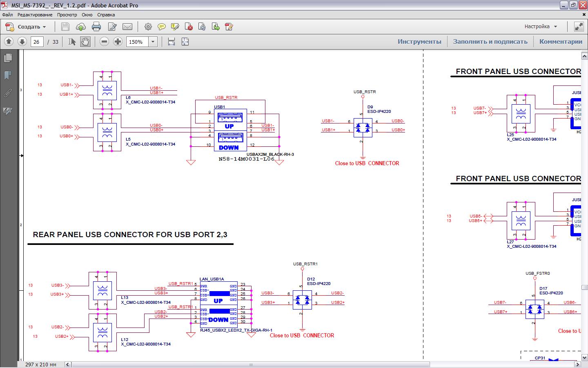Expand the Настройка dropdown

[541, 27]
